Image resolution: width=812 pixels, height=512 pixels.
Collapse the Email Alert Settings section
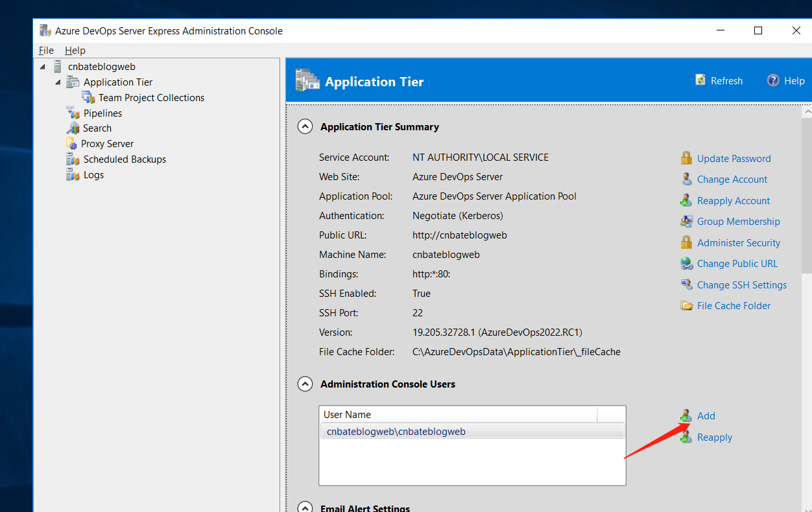[305, 507]
